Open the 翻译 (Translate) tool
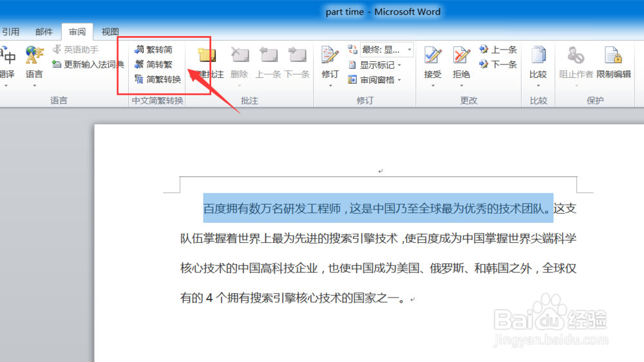 click(8, 62)
